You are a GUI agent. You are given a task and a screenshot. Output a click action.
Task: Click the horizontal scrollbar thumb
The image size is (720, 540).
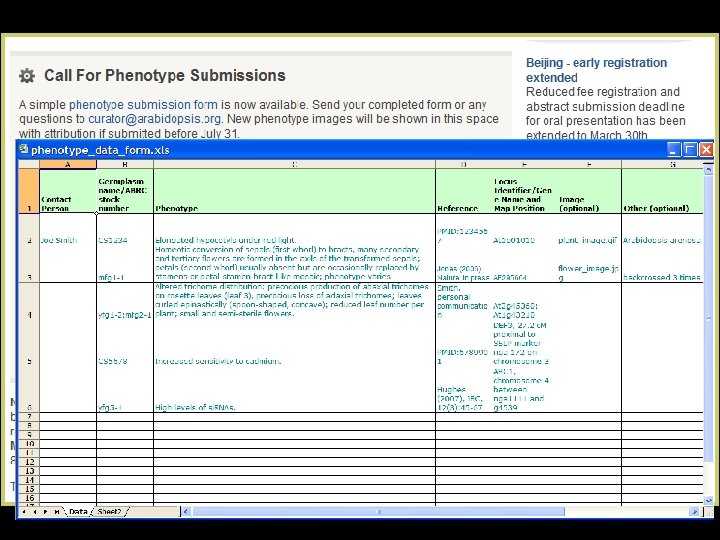378,512
